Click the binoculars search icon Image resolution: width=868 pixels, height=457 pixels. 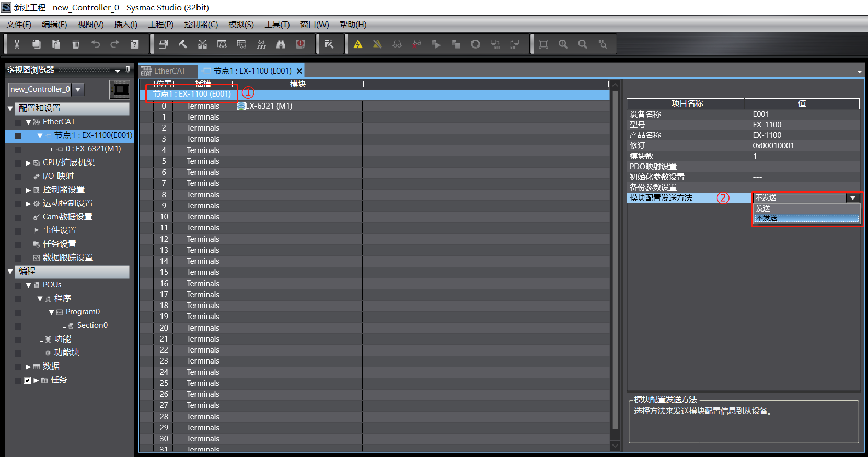[281, 44]
